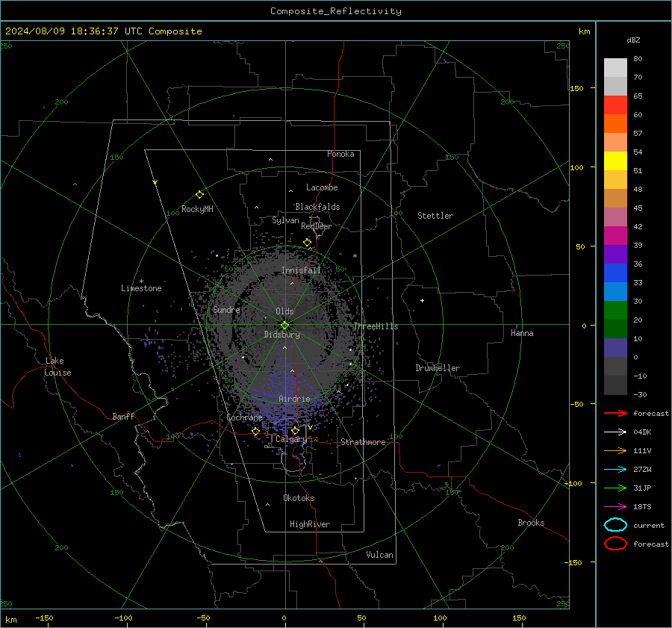The image size is (672, 628).
Task: Select the orange 111V arrow legend icon
Action: pos(615,450)
